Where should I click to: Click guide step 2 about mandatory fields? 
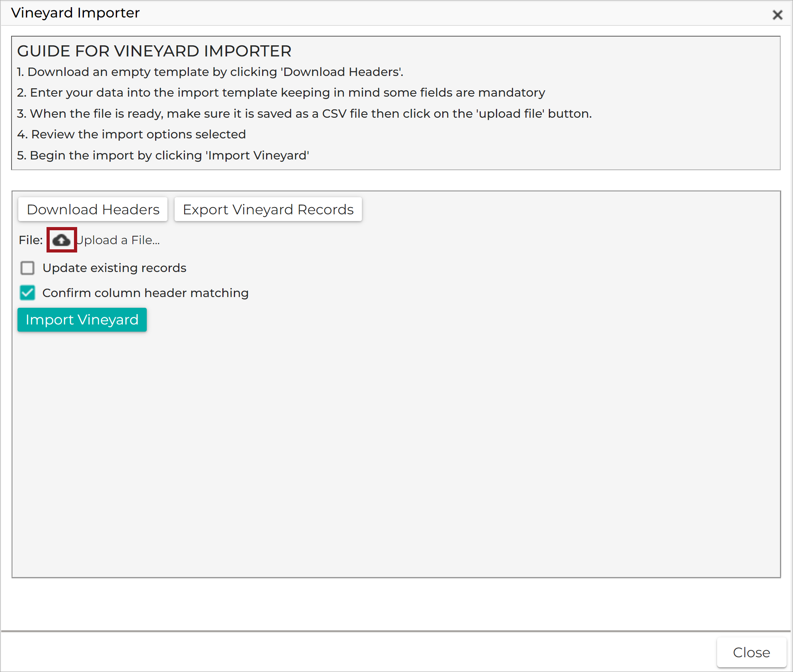point(281,93)
